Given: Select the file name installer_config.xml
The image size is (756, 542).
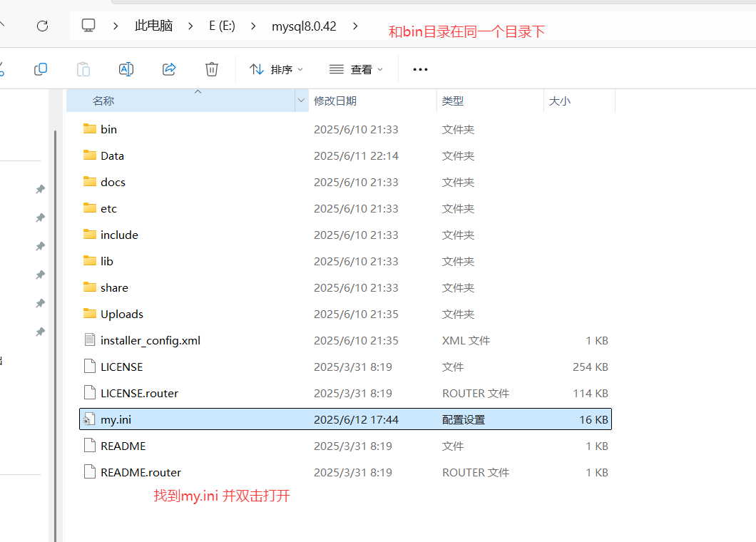Looking at the screenshot, I should (150, 340).
